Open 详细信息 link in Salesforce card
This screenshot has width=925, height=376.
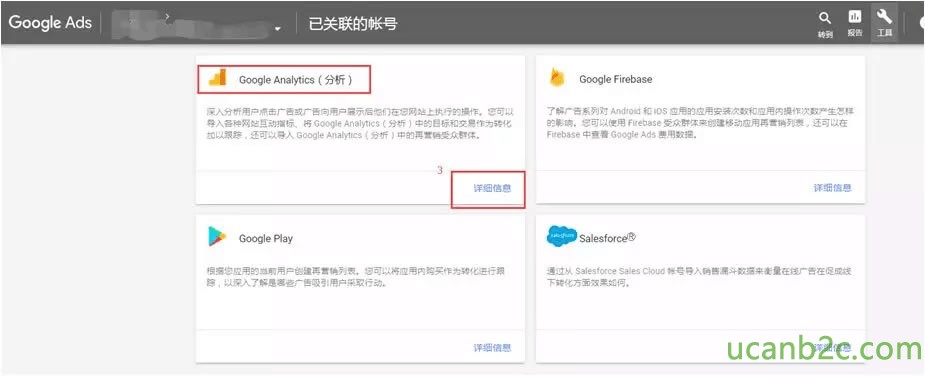(832, 348)
